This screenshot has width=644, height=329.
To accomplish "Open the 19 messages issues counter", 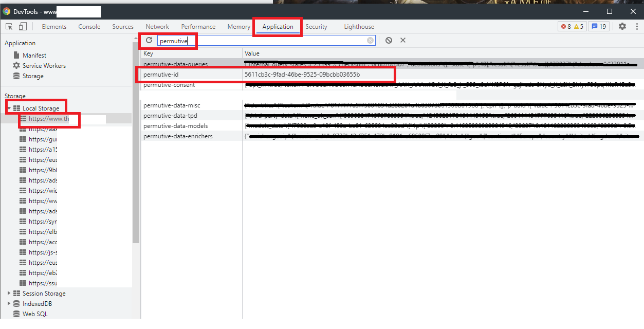I will click(x=598, y=26).
